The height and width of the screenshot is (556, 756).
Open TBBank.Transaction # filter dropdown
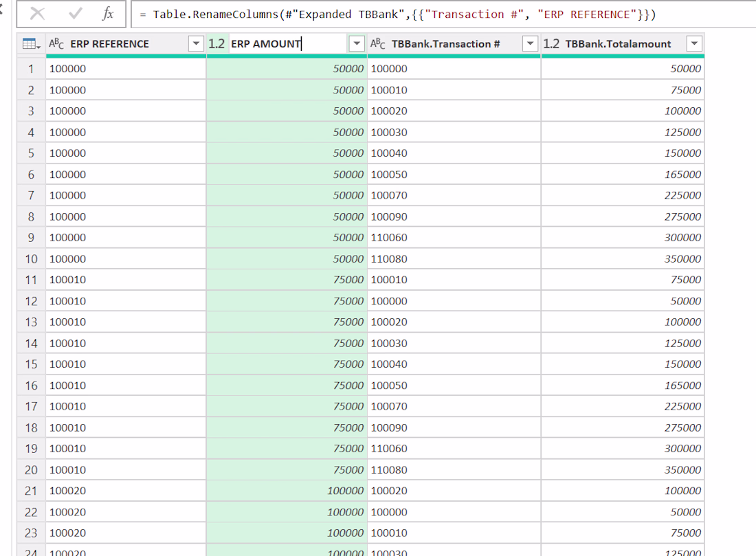pyautogui.click(x=530, y=44)
